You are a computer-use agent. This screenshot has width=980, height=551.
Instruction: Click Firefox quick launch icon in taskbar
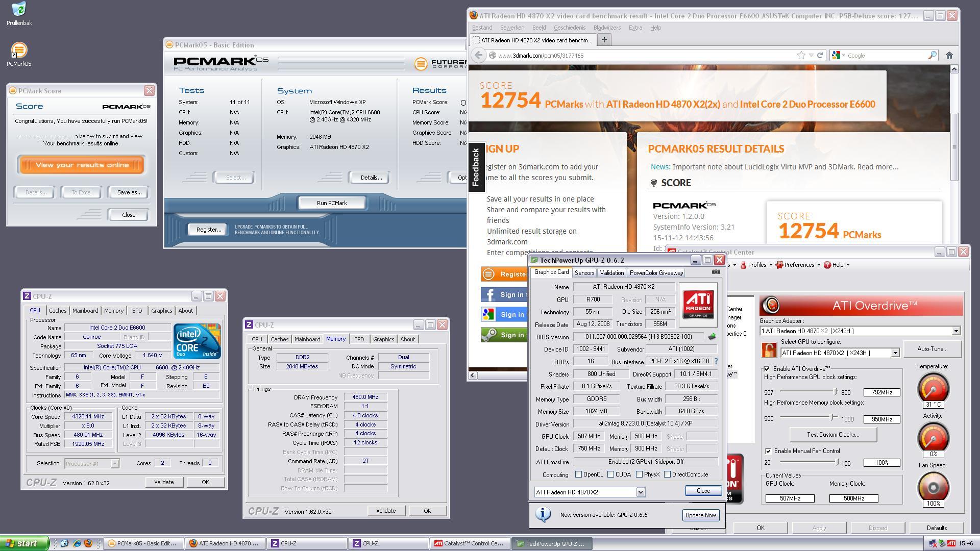click(88, 543)
